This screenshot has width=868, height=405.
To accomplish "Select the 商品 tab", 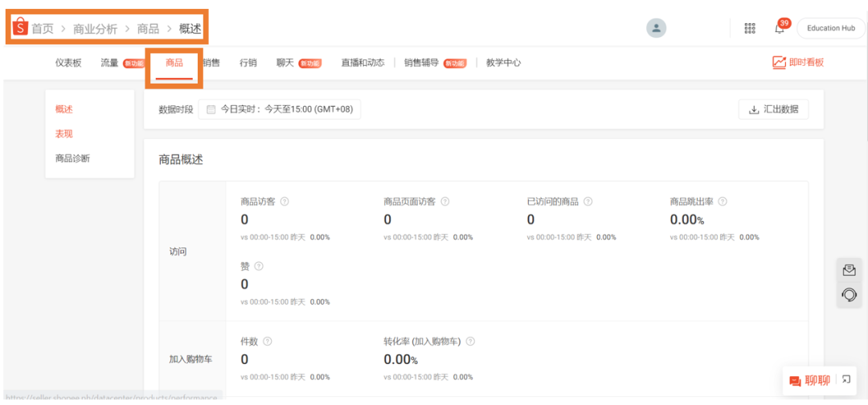I will (174, 63).
